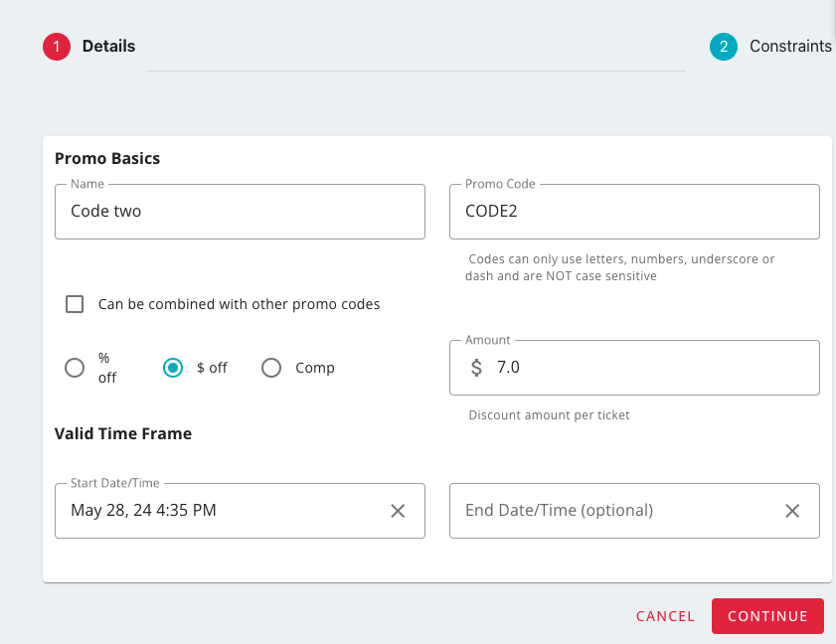Screen dimensions: 836x644
Task: Click the Valid Time Frame heading
Action: 123,433
